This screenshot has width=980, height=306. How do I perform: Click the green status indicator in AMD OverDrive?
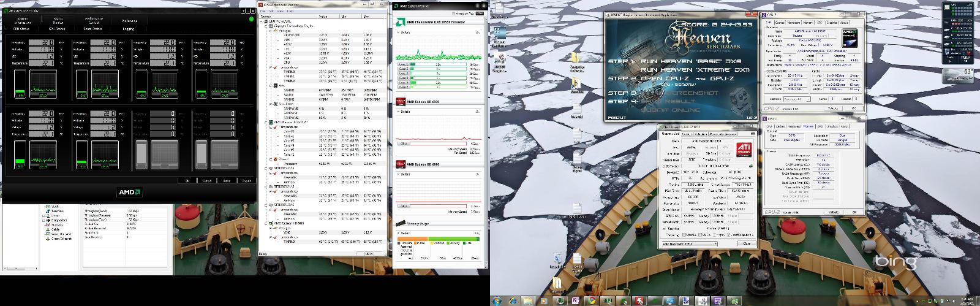251,19
